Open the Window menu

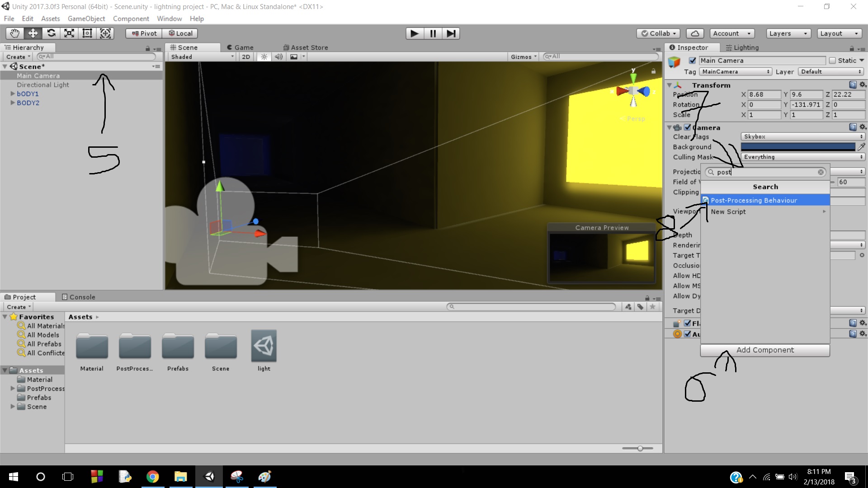click(x=169, y=19)
